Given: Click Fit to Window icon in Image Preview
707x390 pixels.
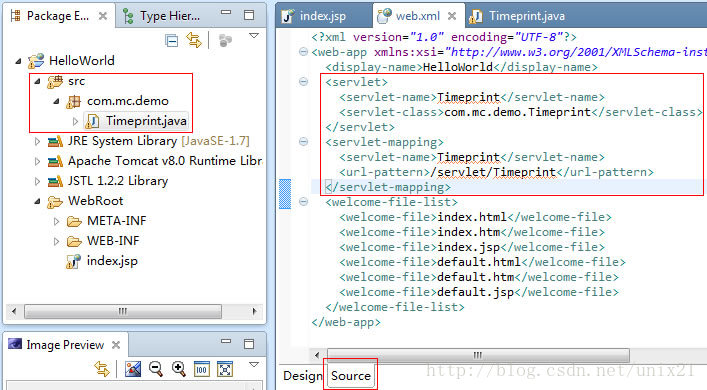Looking at the screenshot, I should click(225, 369).
